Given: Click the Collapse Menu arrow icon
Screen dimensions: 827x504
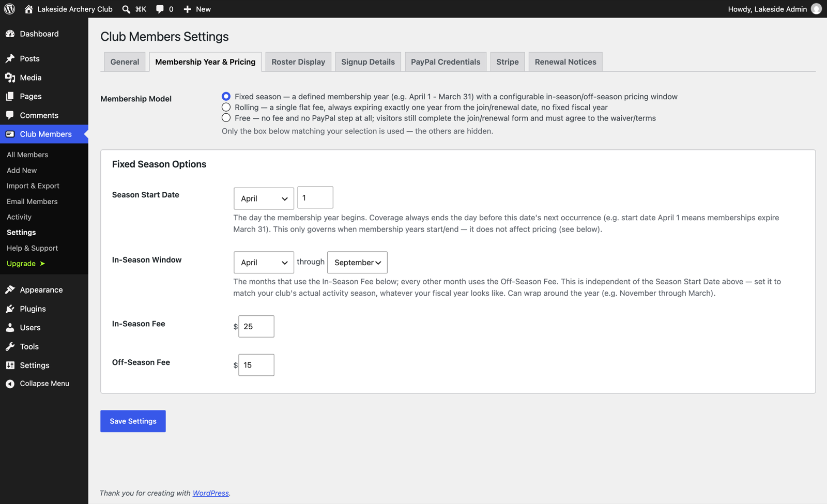Looking at the screenshot, I should (10, 384).
